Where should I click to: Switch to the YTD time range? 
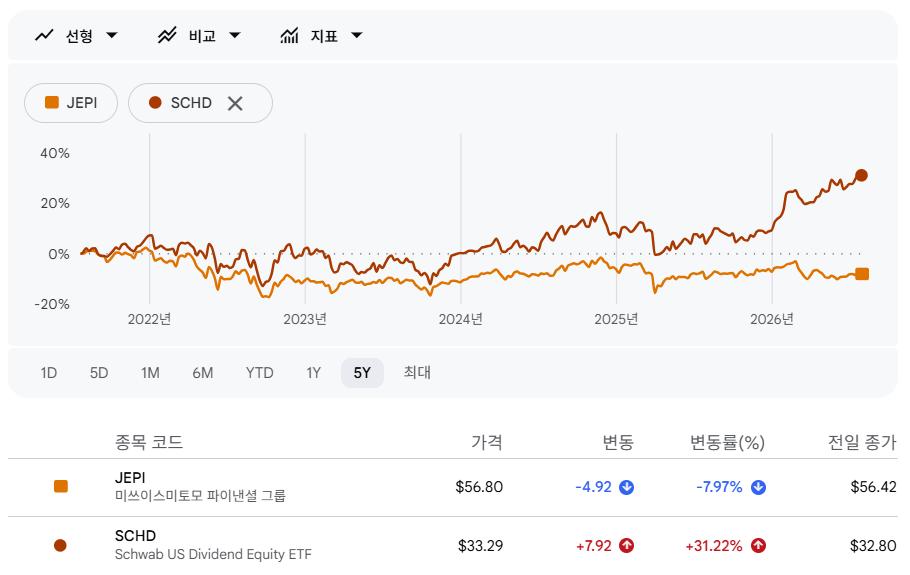(x=259, y=373)
